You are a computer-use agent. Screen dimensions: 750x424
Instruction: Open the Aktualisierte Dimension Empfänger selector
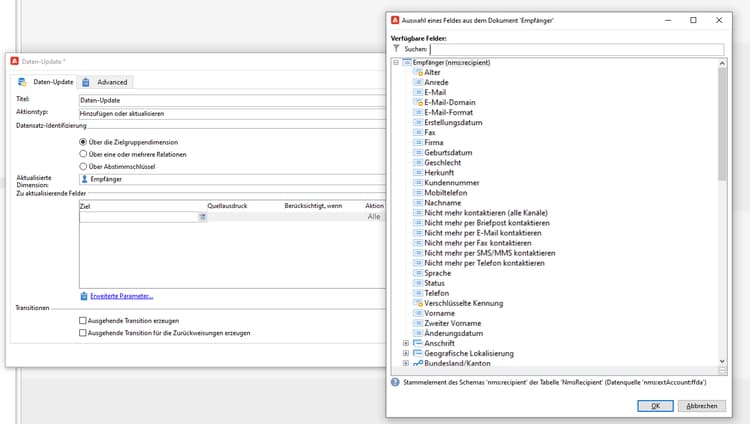coord(232,179)
